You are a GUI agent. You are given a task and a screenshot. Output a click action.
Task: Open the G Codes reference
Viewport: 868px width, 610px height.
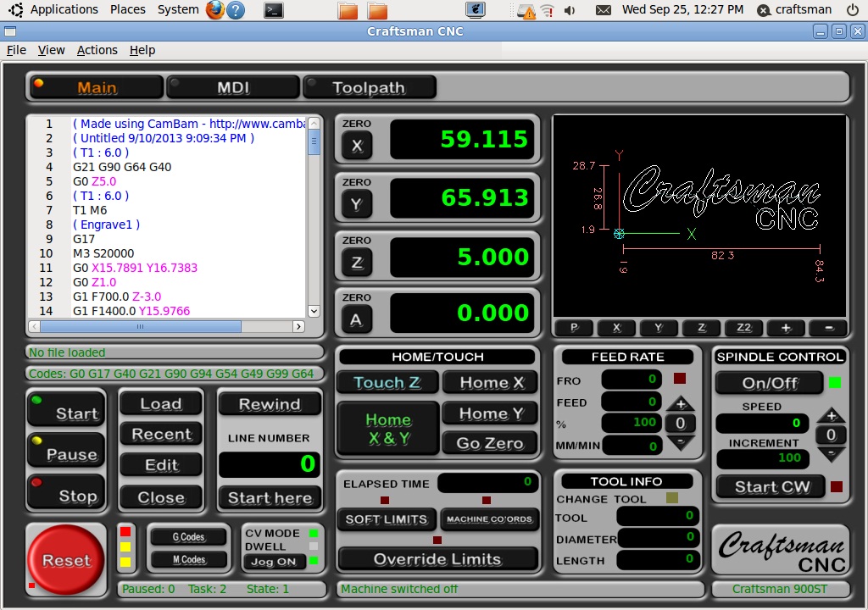pyautogui.click(x=188, y=536)
